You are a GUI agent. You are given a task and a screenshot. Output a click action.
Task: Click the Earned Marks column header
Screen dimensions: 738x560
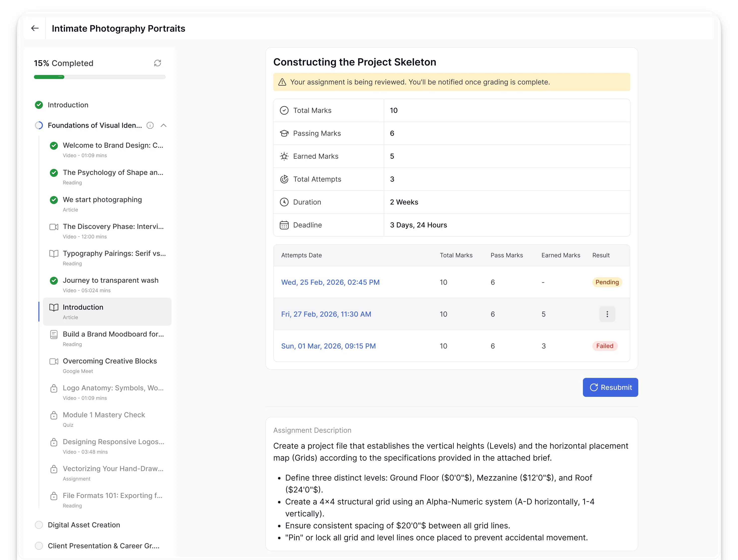click(561, 255)
